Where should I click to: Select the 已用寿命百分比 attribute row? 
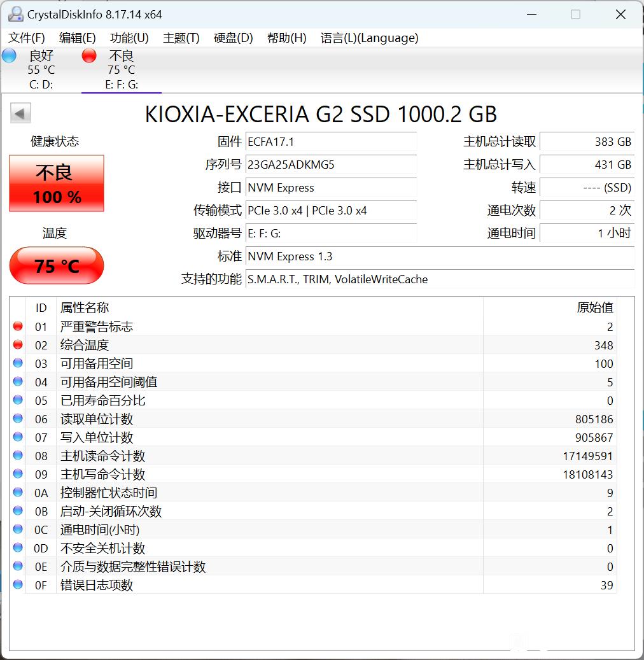(313, 400)
